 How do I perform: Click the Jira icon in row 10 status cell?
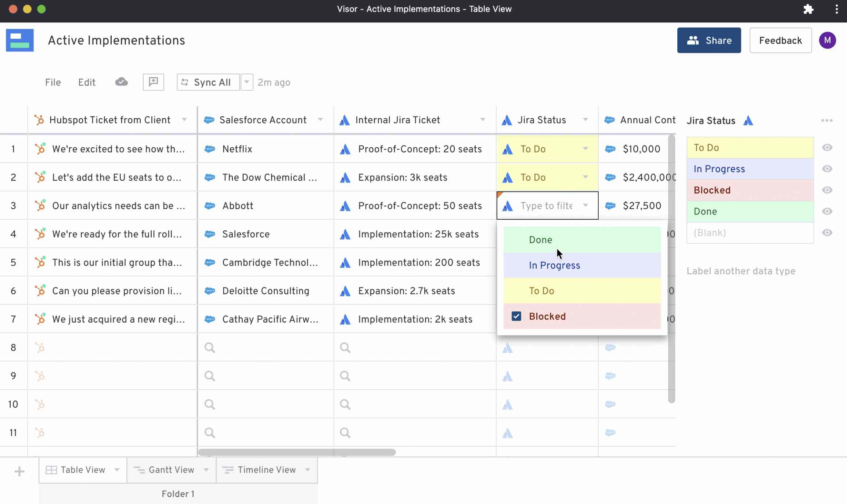(x=507, y=404)
